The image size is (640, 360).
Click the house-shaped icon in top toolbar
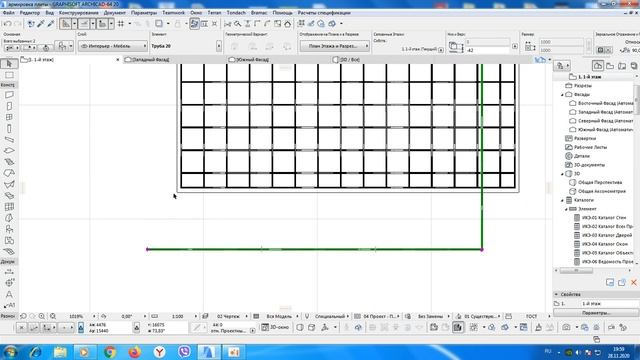pyautogui.click(x=287, y=24)
